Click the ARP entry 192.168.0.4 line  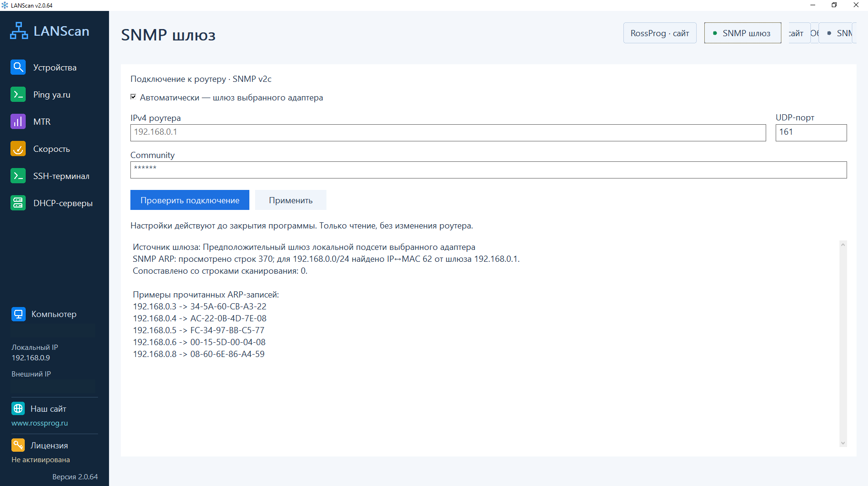(x=199, y=318)
